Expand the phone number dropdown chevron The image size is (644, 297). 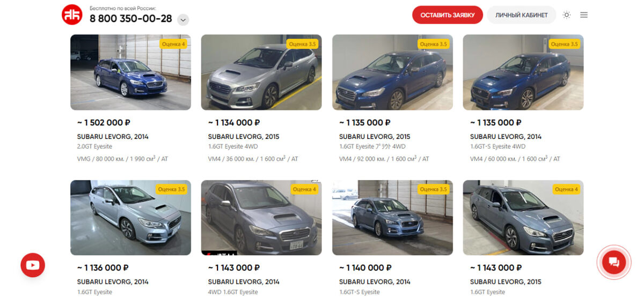click(x=183, y=20)
